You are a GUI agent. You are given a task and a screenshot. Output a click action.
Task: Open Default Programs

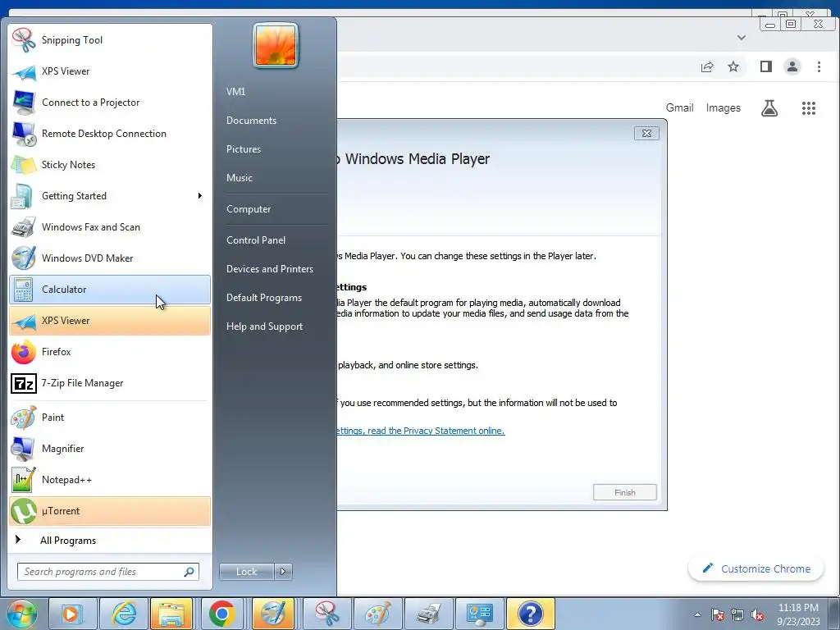(x=263, y=297)
